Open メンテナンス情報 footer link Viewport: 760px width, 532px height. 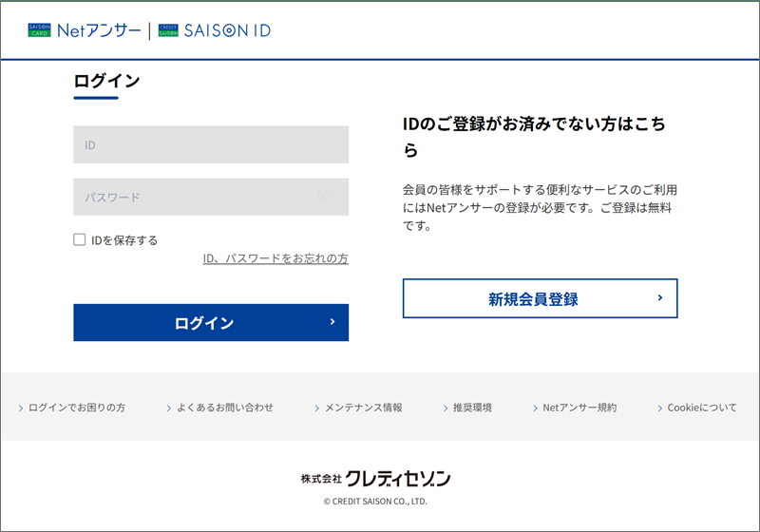(x=359, y=408)
